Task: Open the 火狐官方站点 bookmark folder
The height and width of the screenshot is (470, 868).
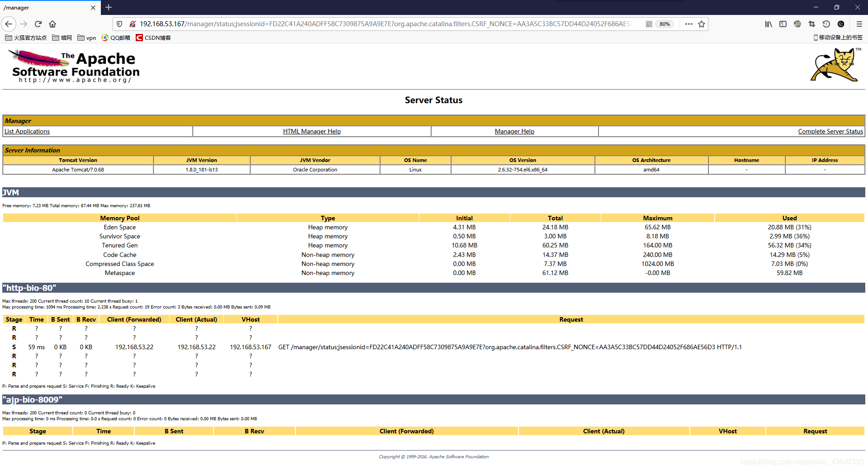Action: point(26,38)
